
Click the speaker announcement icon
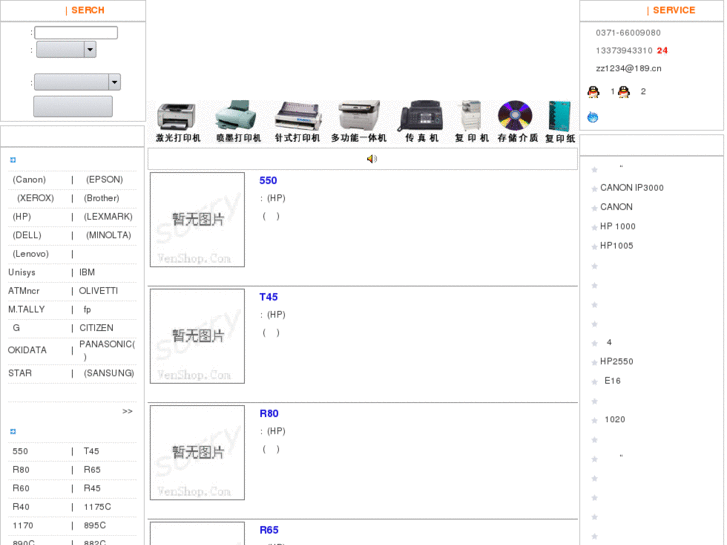[372, 159]
